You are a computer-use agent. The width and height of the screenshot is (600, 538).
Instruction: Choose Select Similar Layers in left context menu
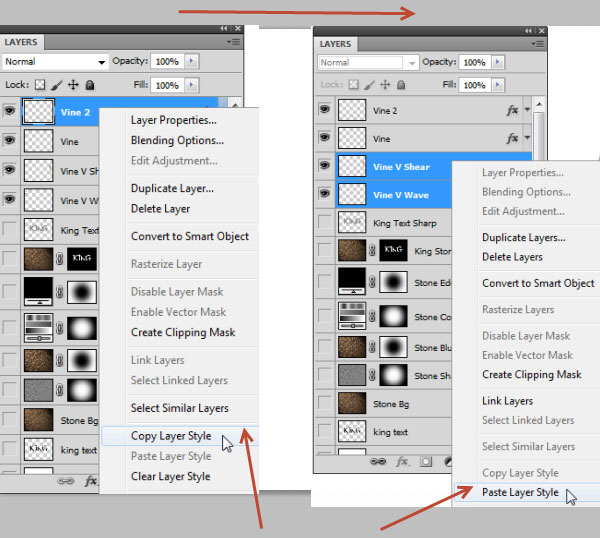tap(180, 408)
